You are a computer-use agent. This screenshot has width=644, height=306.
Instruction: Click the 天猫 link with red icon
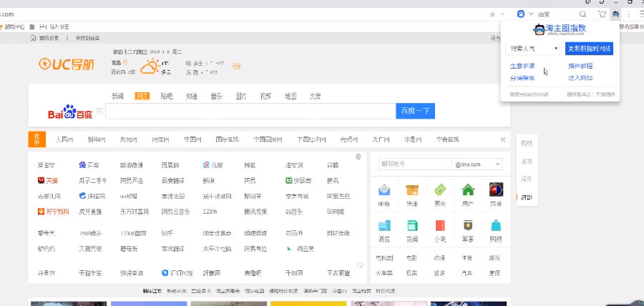click(48, 180)
